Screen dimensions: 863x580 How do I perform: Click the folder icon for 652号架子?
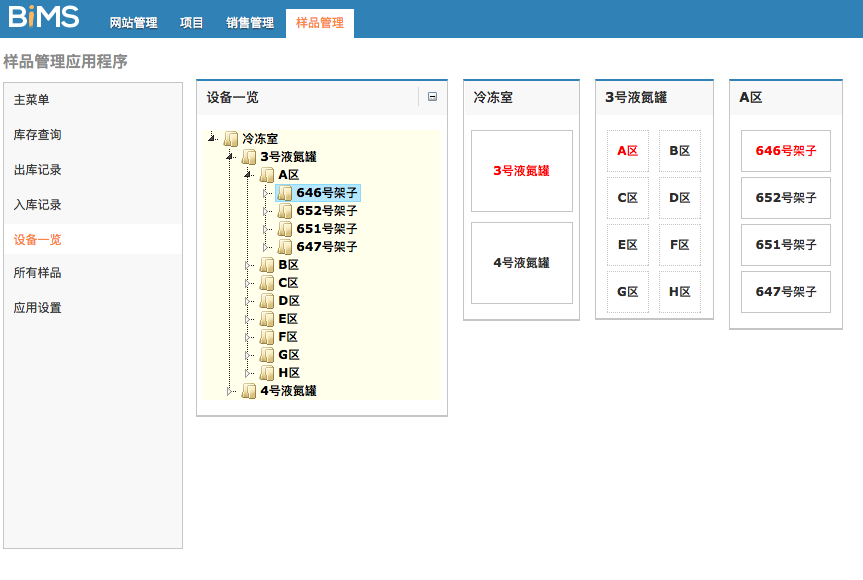click(285, 211)
